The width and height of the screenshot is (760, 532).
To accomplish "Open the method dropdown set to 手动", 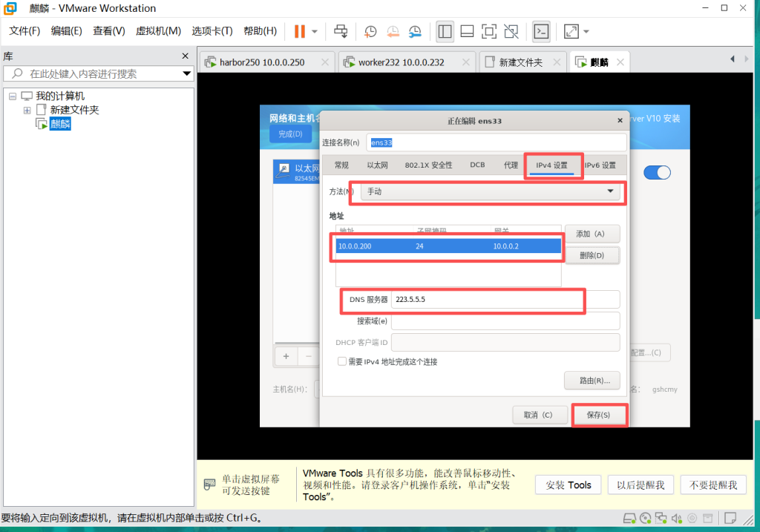I will pos(491,191).
